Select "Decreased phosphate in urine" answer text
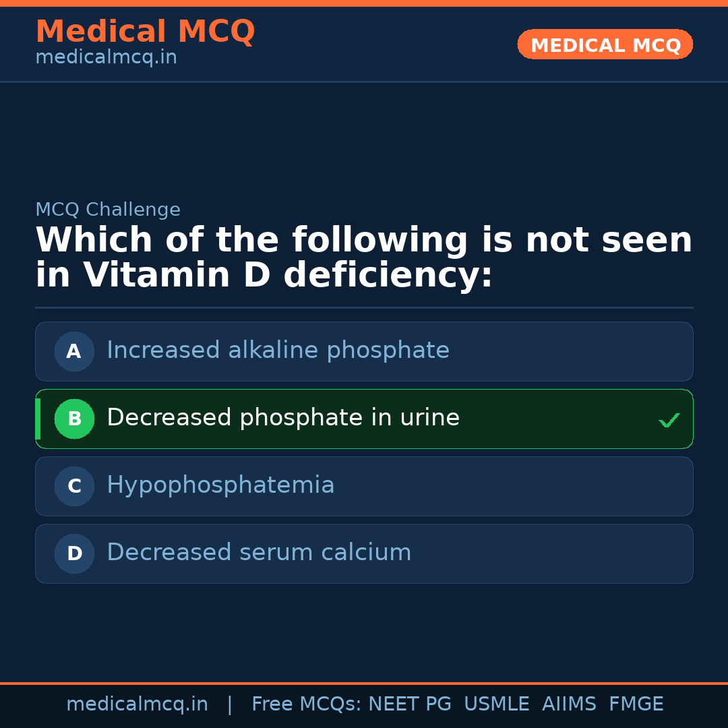The height and width of the screenshot is (728, 728). click(283, 418)
